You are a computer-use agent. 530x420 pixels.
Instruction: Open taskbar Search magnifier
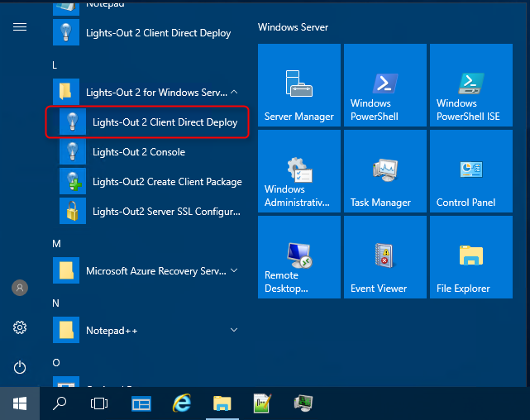point(60,403)
